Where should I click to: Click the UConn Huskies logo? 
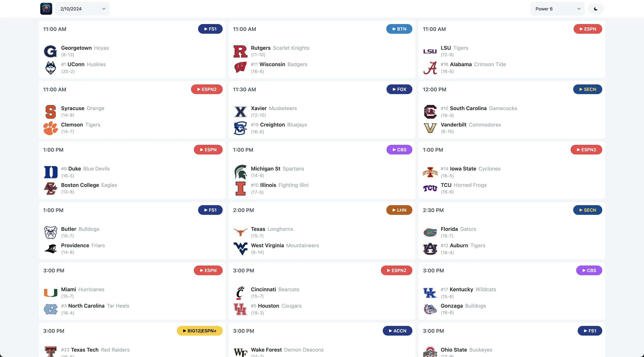(50, 67)
